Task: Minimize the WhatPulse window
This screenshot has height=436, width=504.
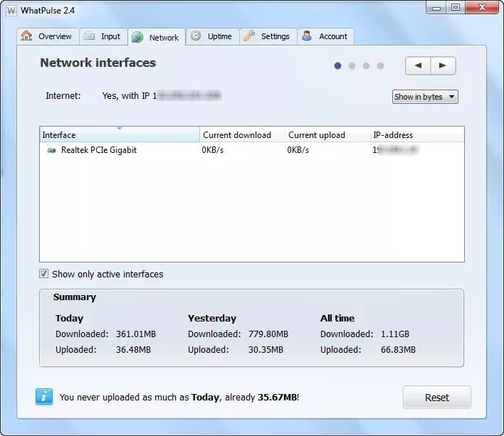Action: [436, 8]
